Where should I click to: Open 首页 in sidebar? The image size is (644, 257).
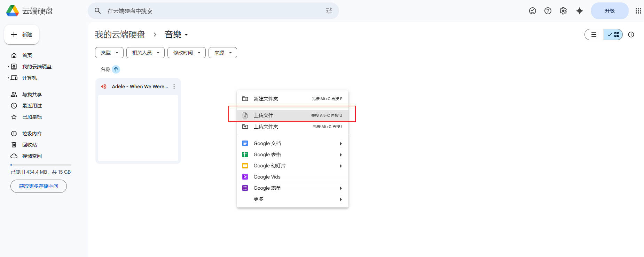pos(27,55)
